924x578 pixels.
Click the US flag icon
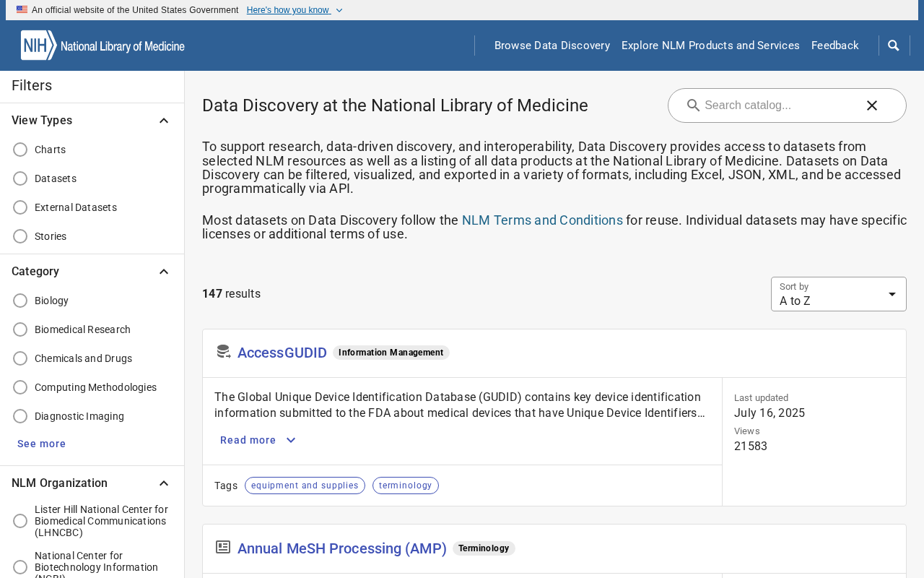pos(22,10)
